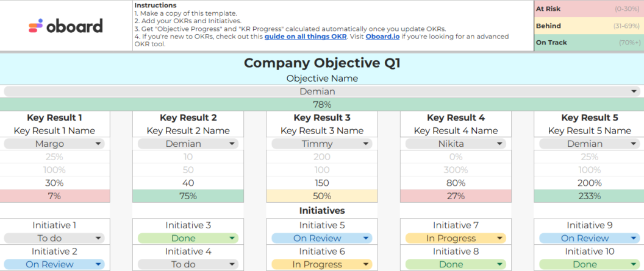
Task: Select the Objective Name cell
Action: pos(322,79)
